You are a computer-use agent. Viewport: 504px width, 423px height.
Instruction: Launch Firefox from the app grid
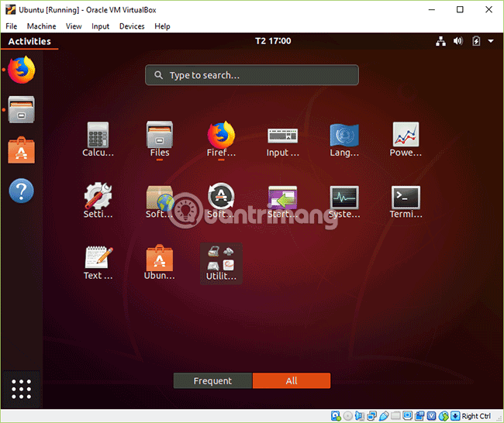[x=221, y=139]
